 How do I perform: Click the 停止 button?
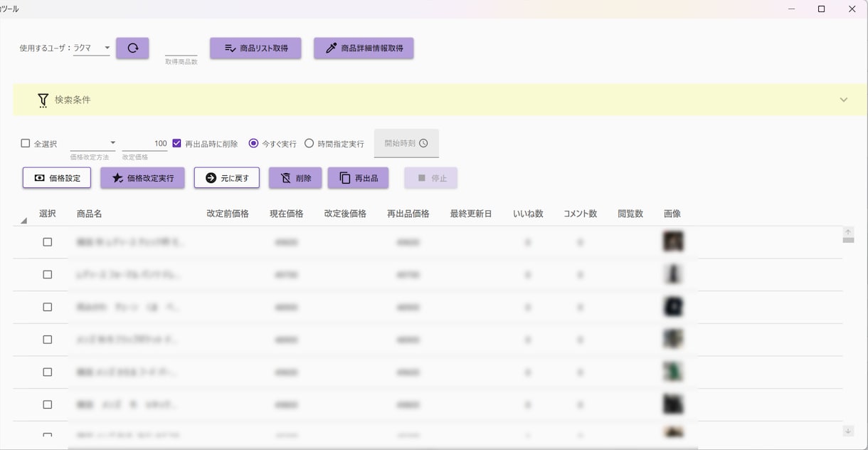[x=430, y=178]
